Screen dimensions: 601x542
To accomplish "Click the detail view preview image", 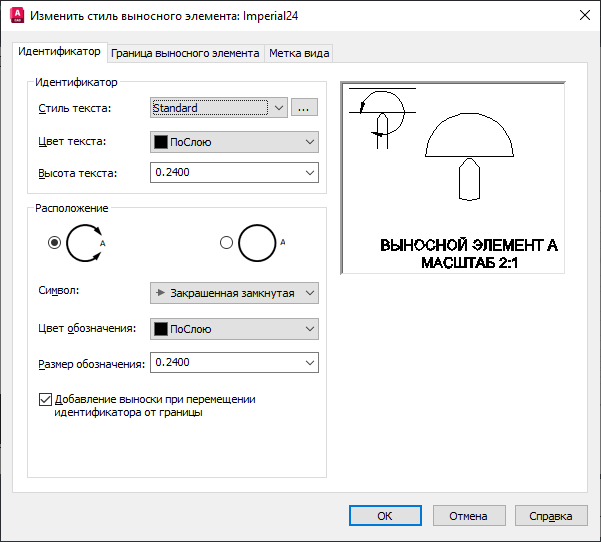I will coord(453,178).
